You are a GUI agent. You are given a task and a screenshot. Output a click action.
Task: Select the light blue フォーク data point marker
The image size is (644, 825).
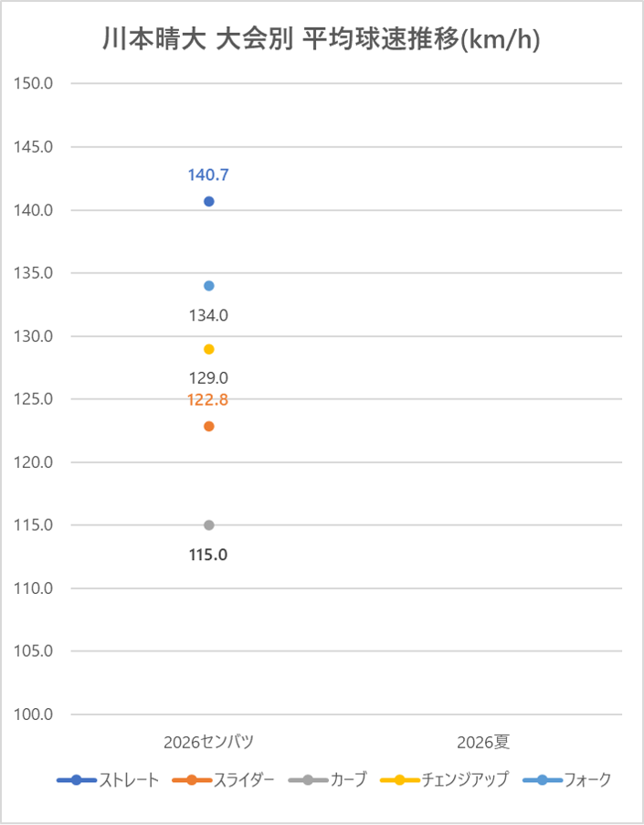209,286
